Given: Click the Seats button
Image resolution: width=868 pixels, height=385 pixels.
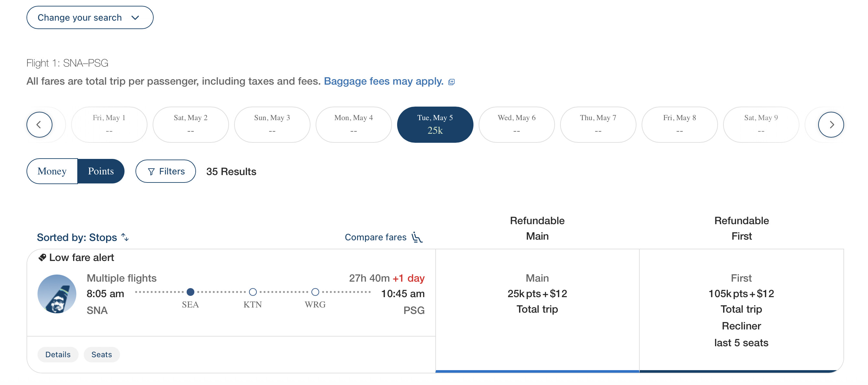Looking at the screenshot, I should pos(102,354).
